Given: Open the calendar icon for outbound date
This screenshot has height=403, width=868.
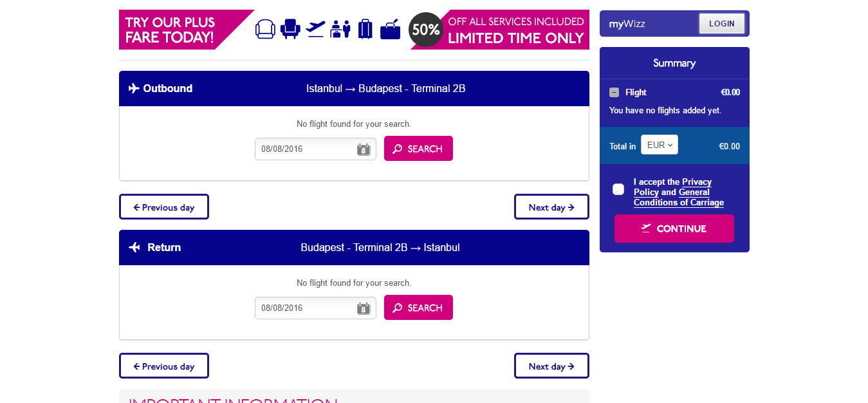Looking at the screenshot, I should 363,149.
